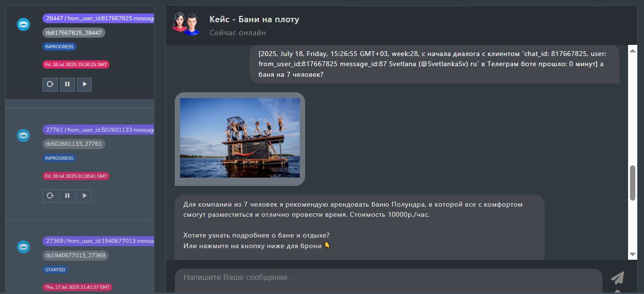Screen dimensions: 644x294
Task: Click refresh icon for dialog 27761
Action: (x=50, y=196)
